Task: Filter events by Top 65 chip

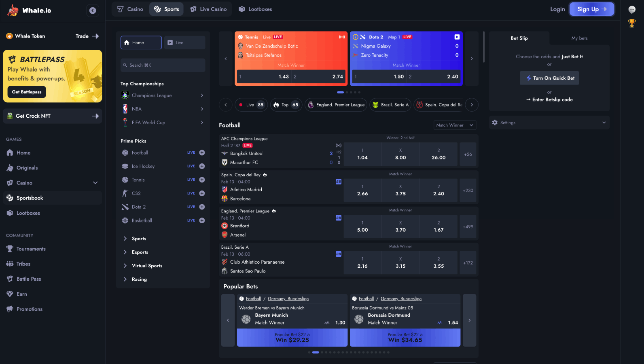Action: click(286, 105)
